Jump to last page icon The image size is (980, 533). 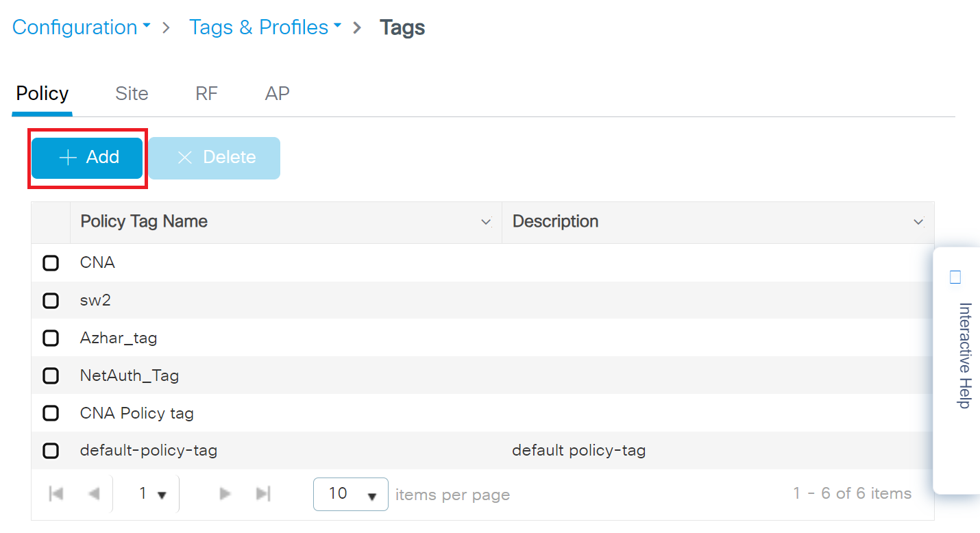pos(262,494)
